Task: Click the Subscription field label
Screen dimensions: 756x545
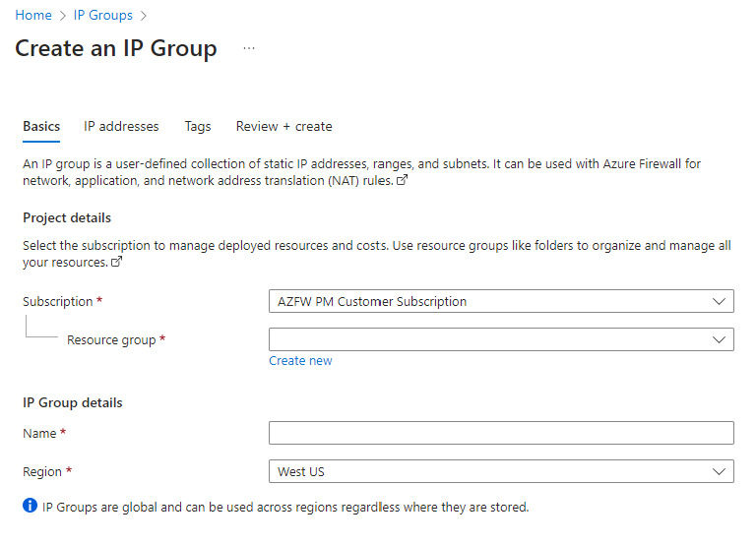Action: click(x=57, y=301)
